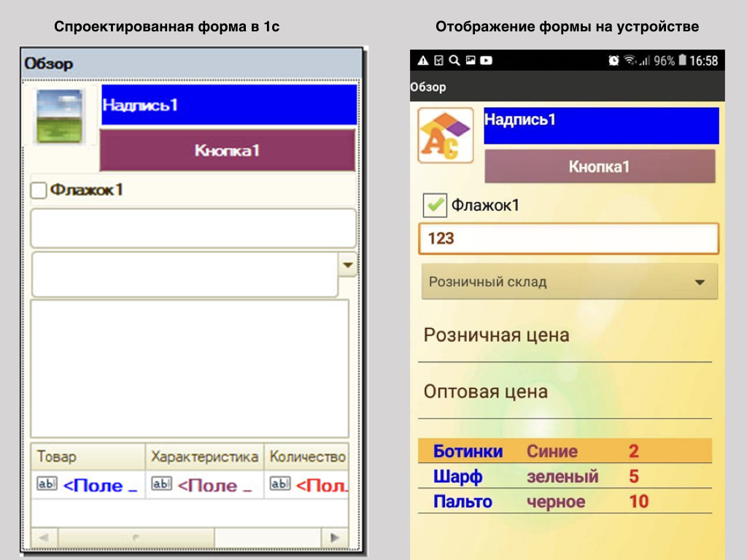Viewport: 747px width, 560px height.
Task: Tap the YouTube icon in phone status bar
Action: click(x=487, y=61)
